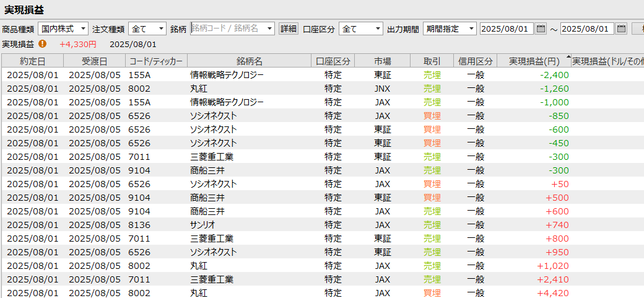Click the start date field 2025/08/01

507,28
